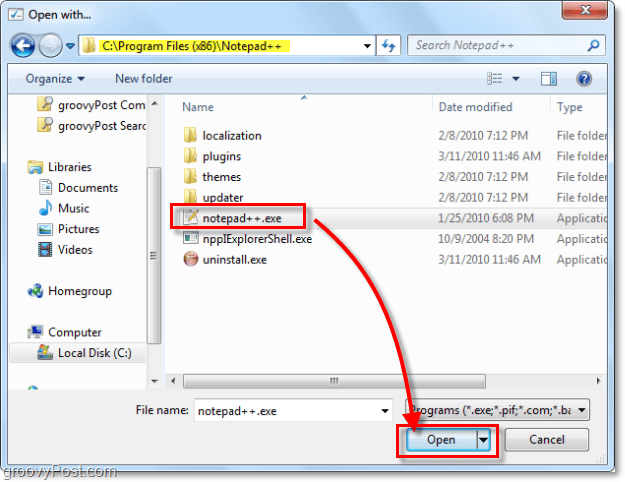Screen dimensions: 625x482
Task: Close the Open with dialog
Action: pyautogui.click(x=585, y=10)
